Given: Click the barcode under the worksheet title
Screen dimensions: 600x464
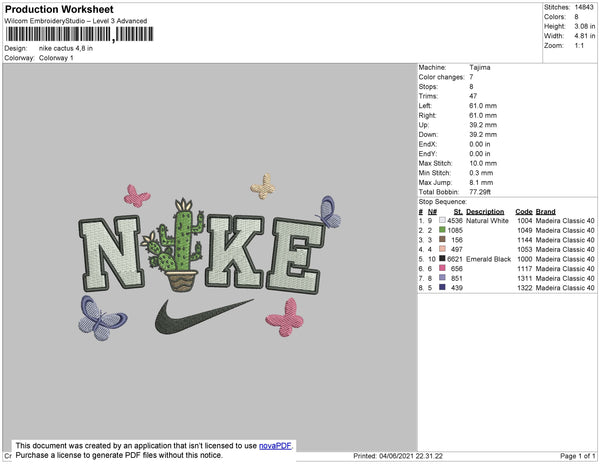Looking at the screenshot, I should point(80,34).
